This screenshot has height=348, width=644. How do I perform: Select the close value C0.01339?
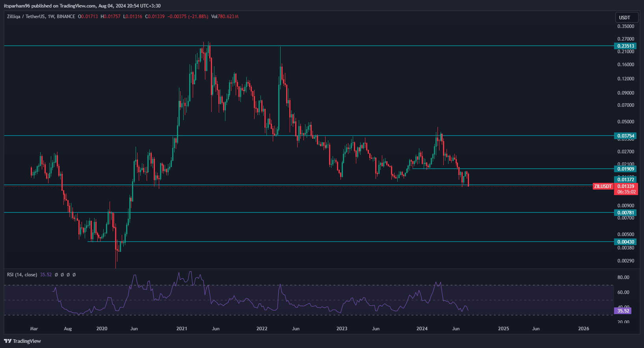(155, 17)
